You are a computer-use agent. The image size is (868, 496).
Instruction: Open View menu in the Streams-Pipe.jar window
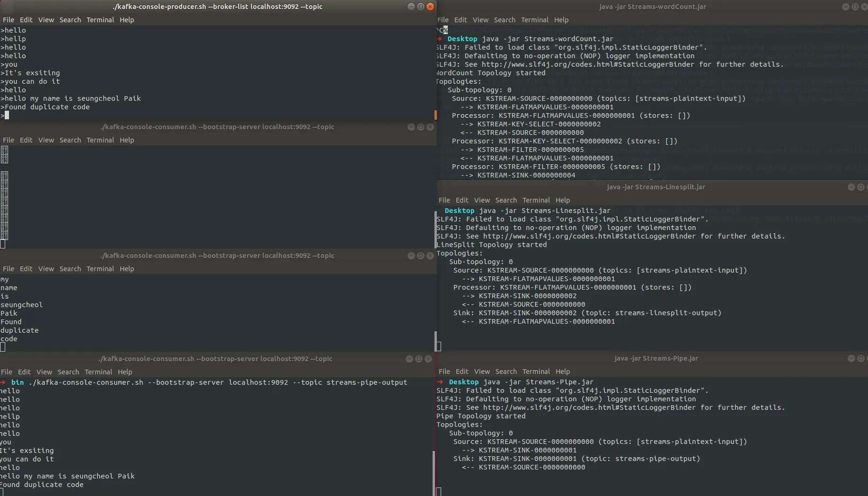482,372
